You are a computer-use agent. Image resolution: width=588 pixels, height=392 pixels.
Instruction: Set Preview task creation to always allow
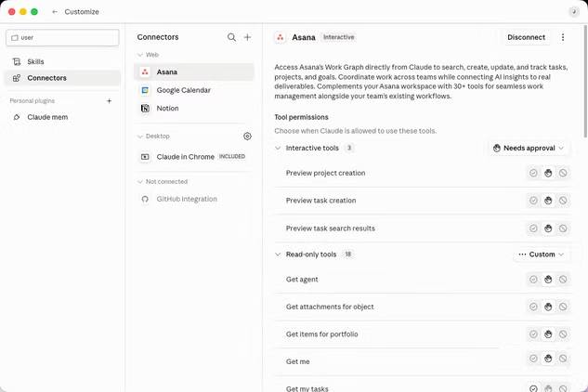[533, 201]
